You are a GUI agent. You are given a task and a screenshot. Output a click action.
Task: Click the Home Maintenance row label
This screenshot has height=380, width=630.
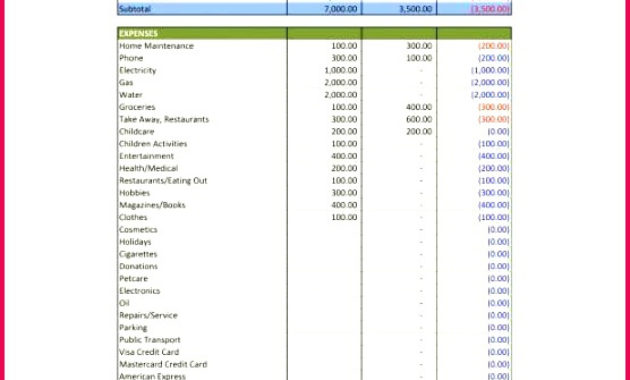156,46
